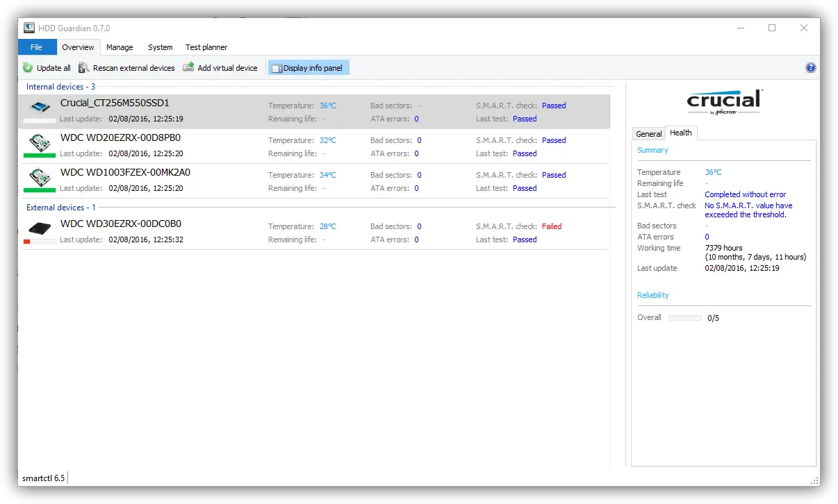Click the Summary section heading

pos(652,150)
